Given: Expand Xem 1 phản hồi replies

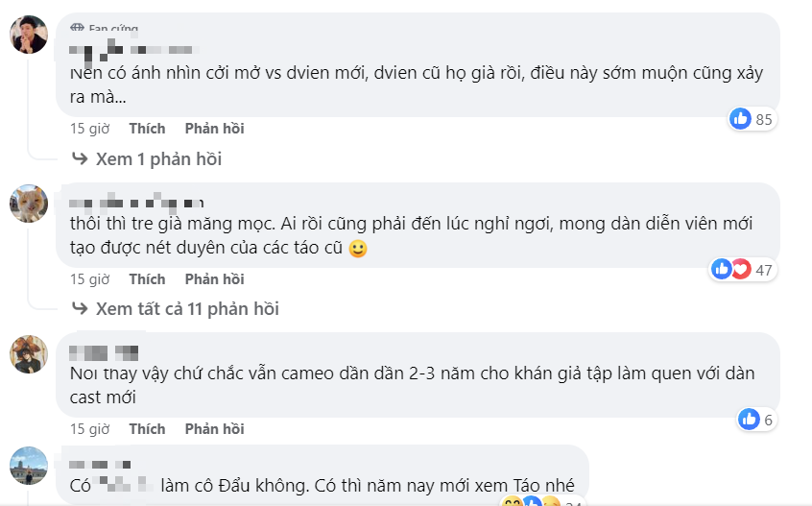Looking at the screenshot, I should pyautogui.click(x=158, y=159).
